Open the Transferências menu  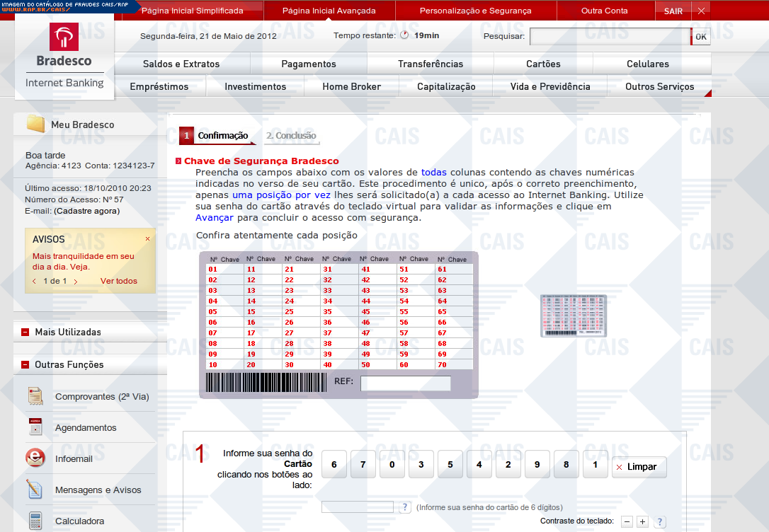click(x=430, y=64)
